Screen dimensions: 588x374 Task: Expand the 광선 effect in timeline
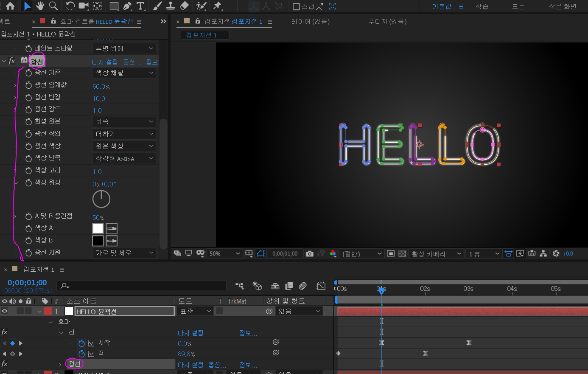click(60, 364)
